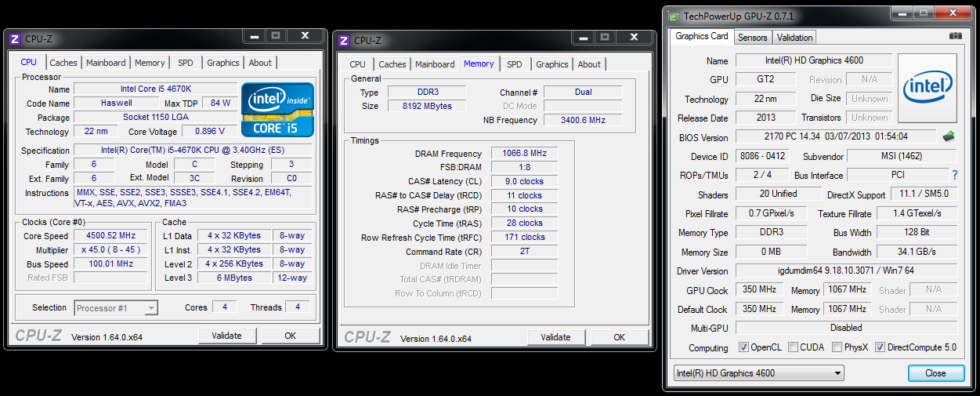980x396 pixels.
Task: Click the Driver Version field in GPU-Z
Action: tap(846, 271)
